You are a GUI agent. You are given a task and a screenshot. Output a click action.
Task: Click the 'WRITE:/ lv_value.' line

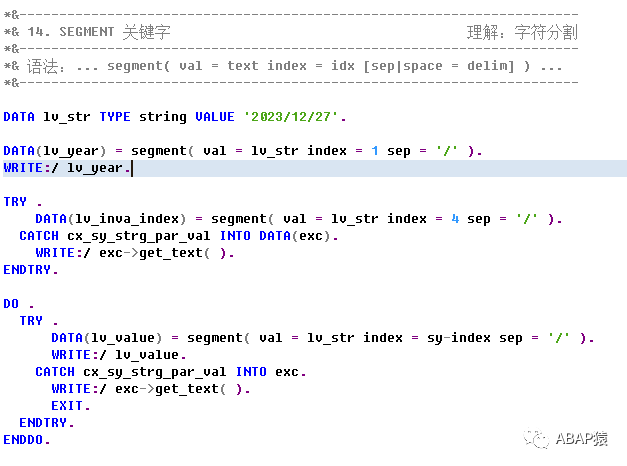[119, 355]
